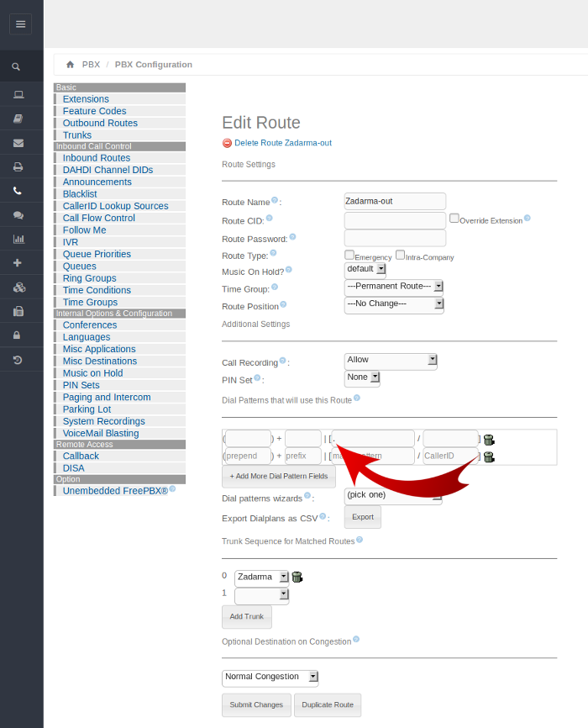
Task: Show help tooltip for Route Password
Action: click(292, 237)
